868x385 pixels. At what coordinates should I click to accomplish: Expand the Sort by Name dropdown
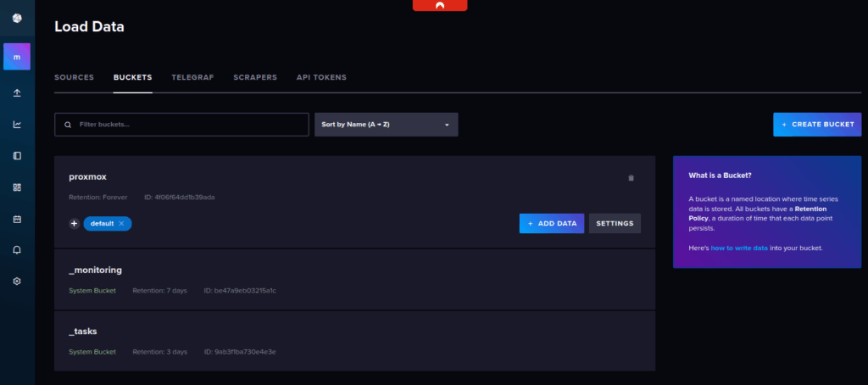386,125
